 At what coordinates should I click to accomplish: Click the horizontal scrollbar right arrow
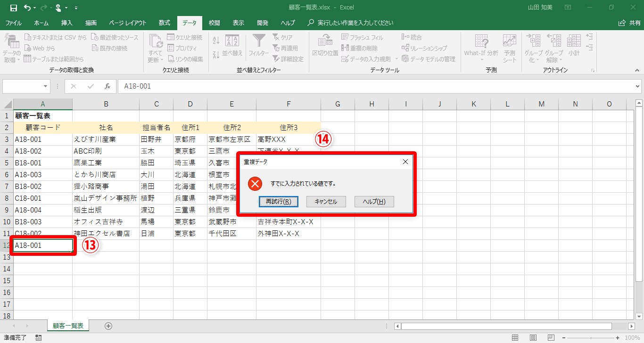tap(631, 326)
